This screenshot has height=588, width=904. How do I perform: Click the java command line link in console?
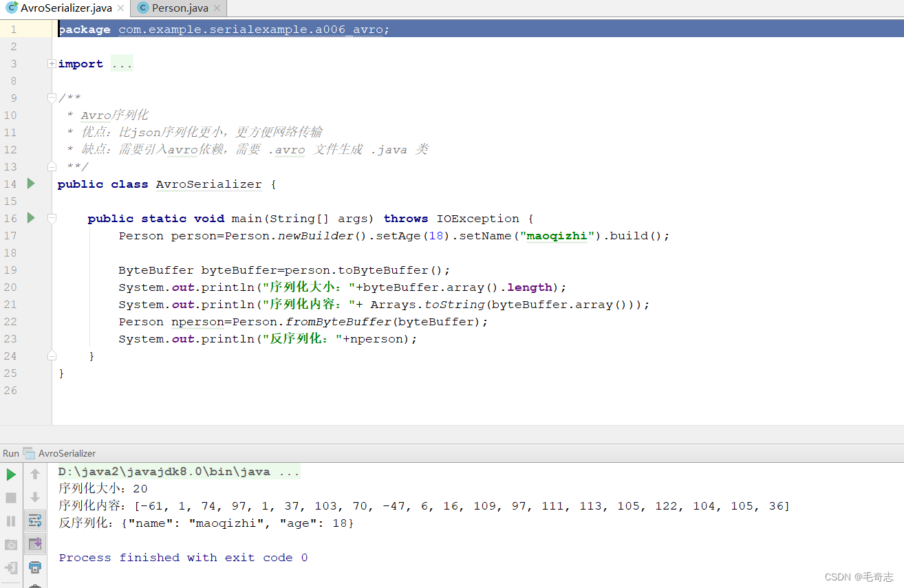pyautogui.click(x=179, y=472)
